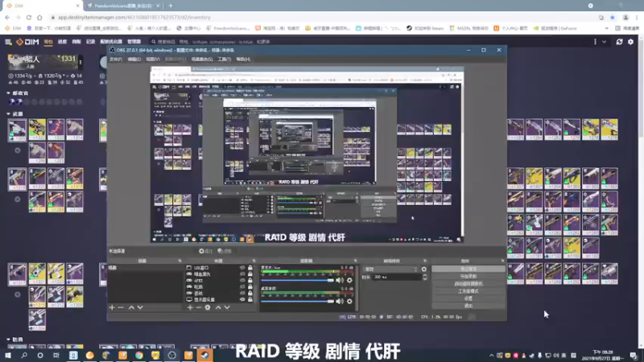Open DIM header three-dot options
Viewport: 644px width, 362px height.
click(x=595, y=42)
